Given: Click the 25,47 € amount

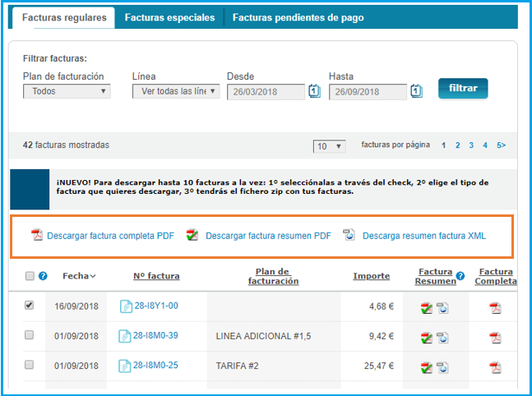Looking at the screenshot, I should pyautogui.click(x=379, y=366).
